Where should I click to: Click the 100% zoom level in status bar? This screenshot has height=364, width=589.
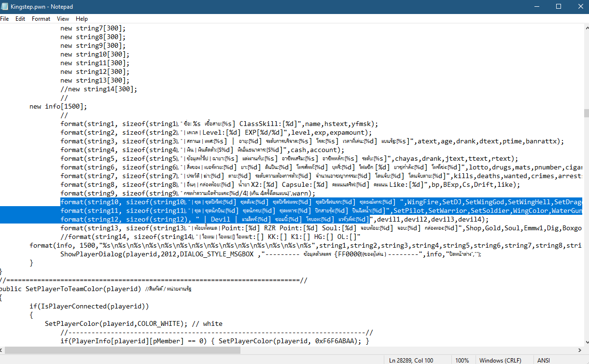pyautogui.click(x=462, y=360)
